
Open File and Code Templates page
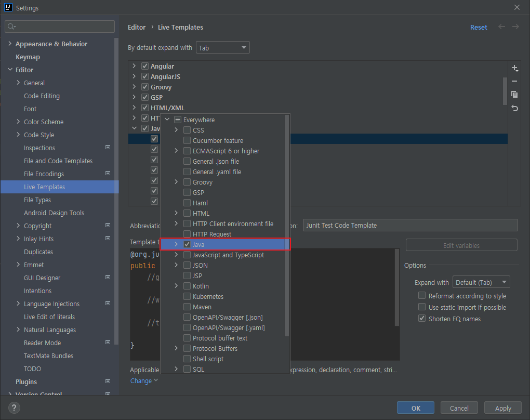pyautogui.click(x=58, y=161)
